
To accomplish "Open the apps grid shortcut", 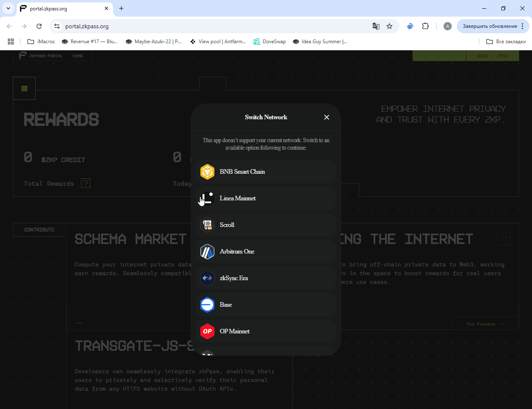I will 11,42.
